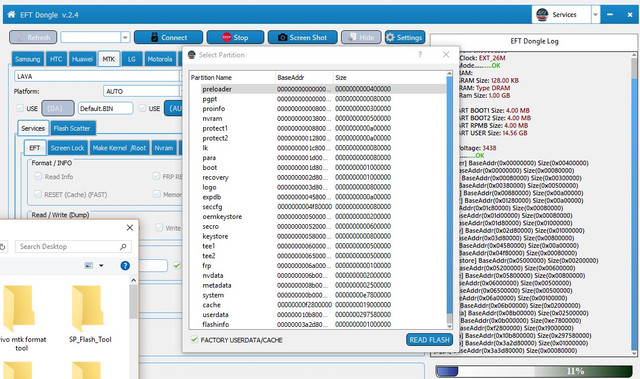
Task: Select the MTK tab
Action: (x=109, y=59)
